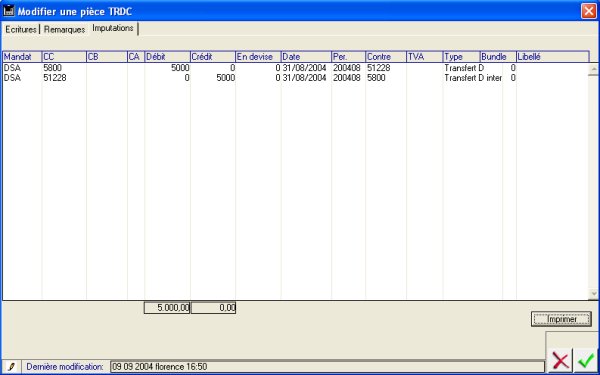Switch to the Ecritures tab
600x375 pixels.
[21, 29]
